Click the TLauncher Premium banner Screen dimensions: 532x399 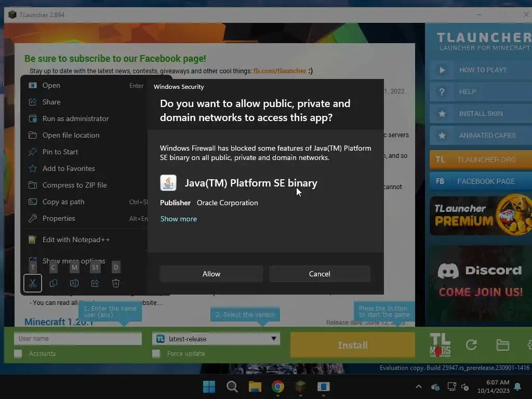[x=481, y=216]
